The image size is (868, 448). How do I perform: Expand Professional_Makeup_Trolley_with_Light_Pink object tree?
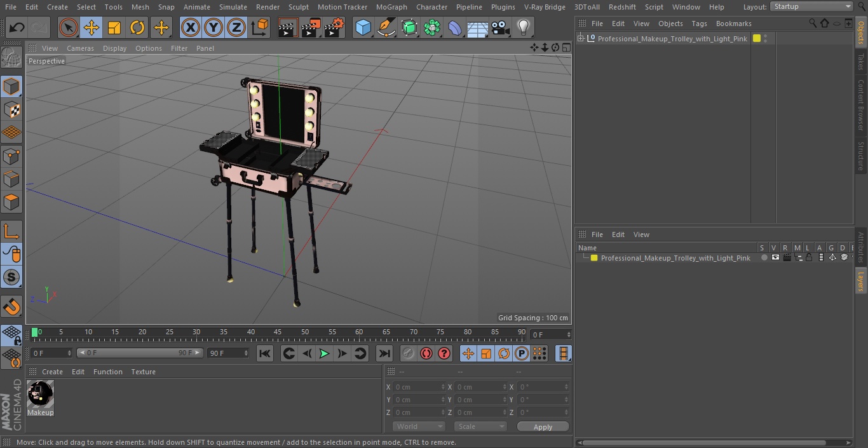580,39
